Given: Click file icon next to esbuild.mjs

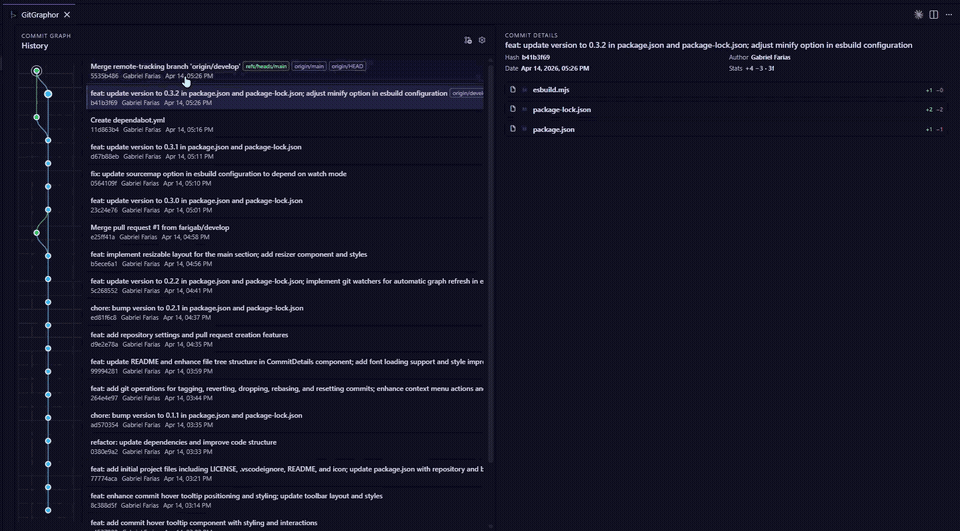Looking at the screenshot, I should coord(513,89).
